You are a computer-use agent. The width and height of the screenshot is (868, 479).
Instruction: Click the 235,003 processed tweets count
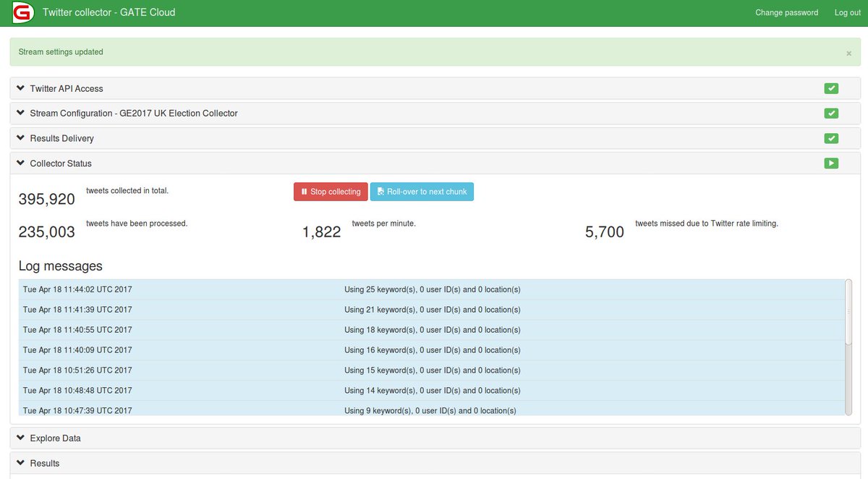coord(47,232)
